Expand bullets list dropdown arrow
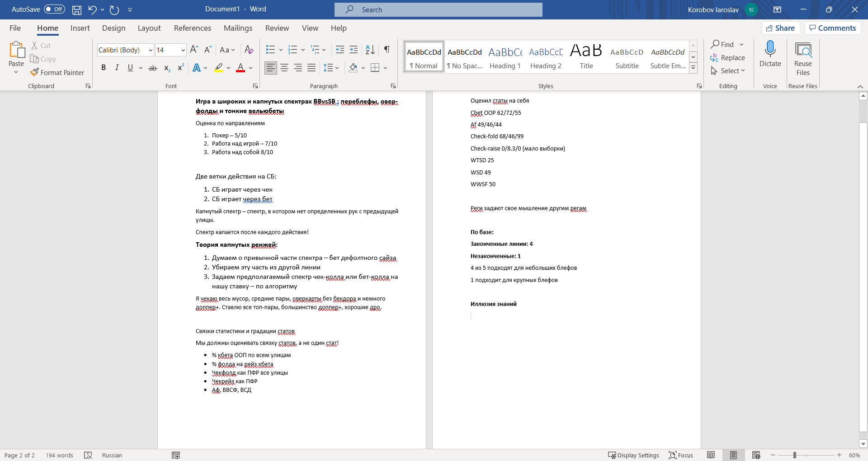This screenshot has height=461, width=868. pyautogui.click(x=281, y=50)
